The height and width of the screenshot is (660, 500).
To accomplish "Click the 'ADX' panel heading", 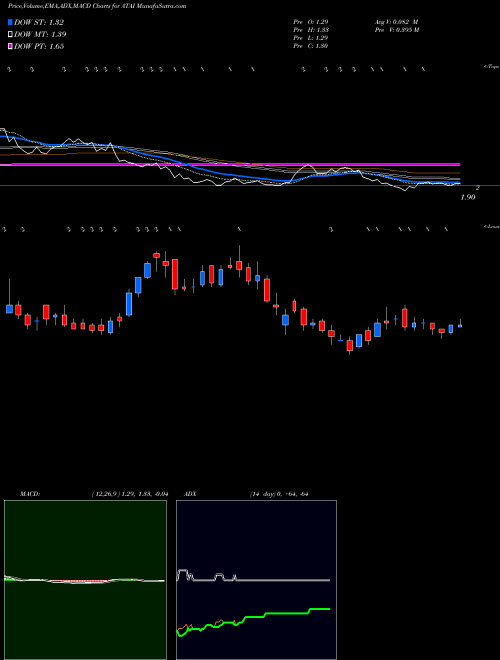I will [x=190, y=494].
